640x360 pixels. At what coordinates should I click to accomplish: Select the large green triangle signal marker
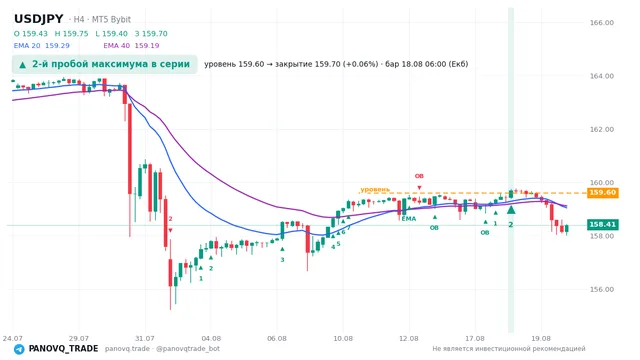point(511,210)
